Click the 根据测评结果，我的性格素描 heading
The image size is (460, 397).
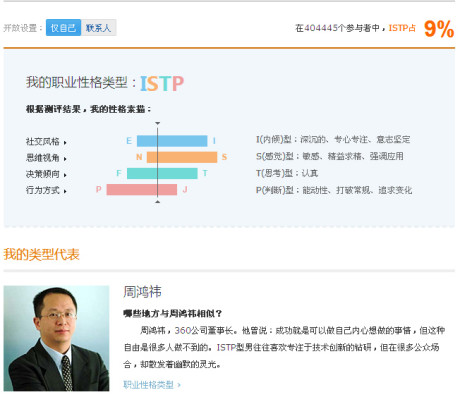pyautogui.click(x=89, y=109)
